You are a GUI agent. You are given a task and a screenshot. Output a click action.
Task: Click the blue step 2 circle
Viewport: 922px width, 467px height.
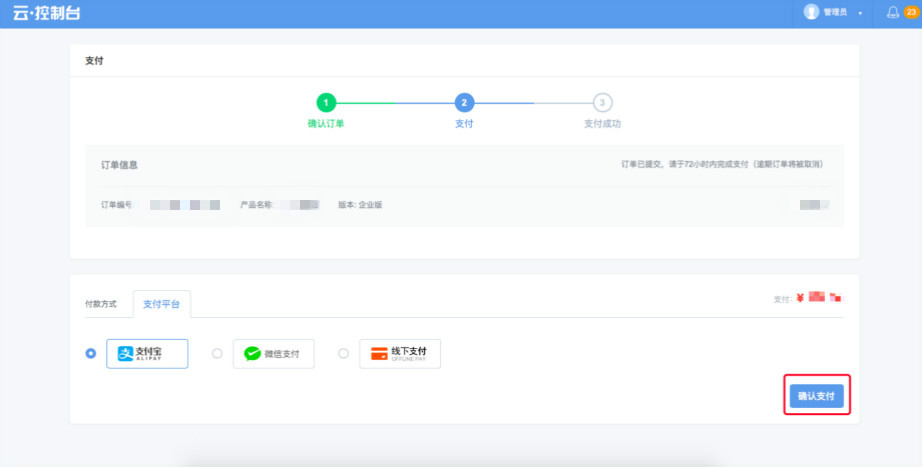click(464, 102)
